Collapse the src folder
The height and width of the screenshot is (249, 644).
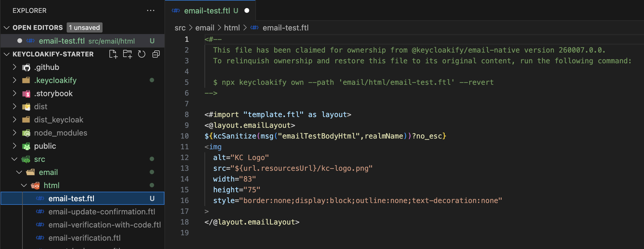coord(14,159)
